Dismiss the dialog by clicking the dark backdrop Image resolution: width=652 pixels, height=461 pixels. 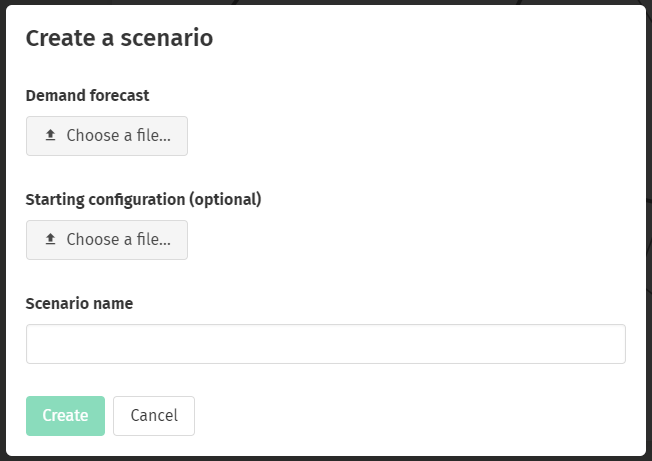tap(2, 230)
